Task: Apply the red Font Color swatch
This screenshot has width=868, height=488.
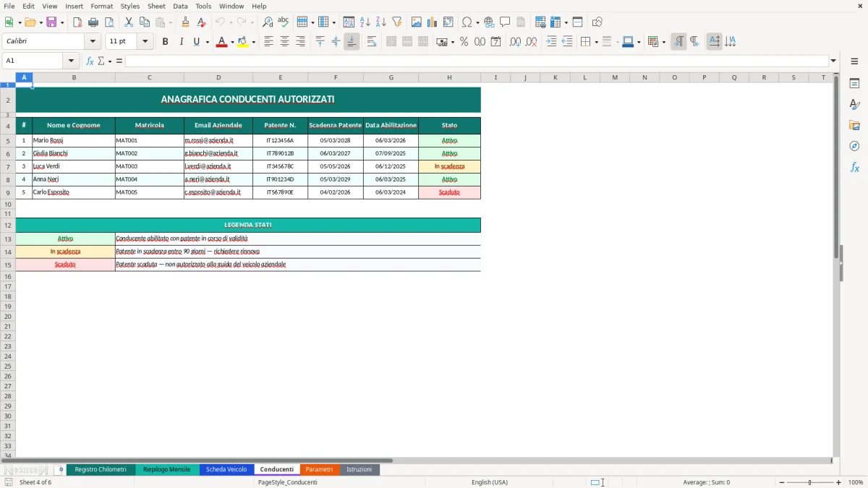Action: [x=222, y=42]
